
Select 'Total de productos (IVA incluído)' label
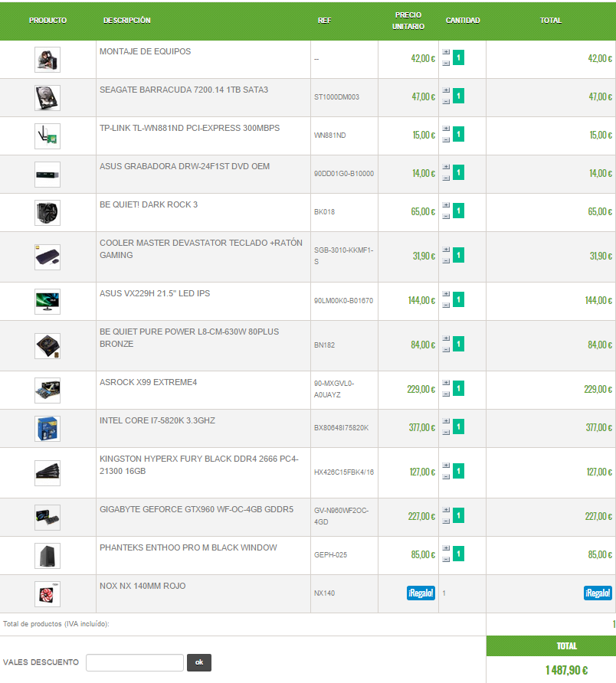56,624
